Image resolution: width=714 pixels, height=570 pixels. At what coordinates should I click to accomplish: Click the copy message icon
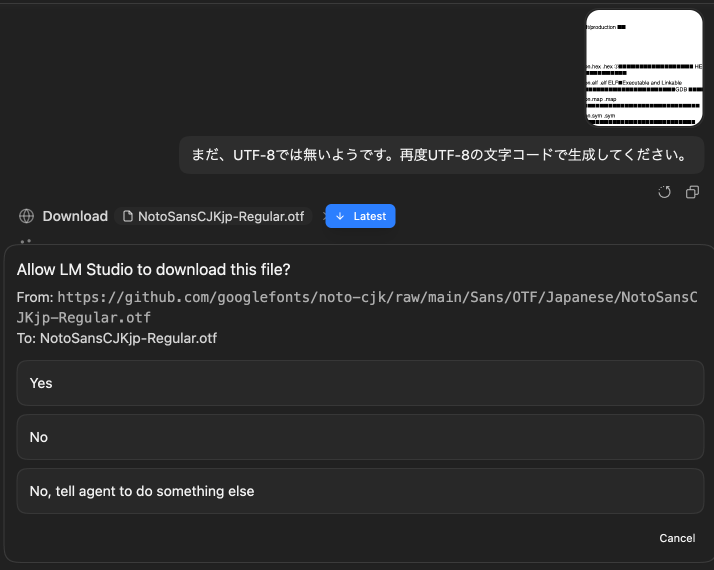pyautogui.click(x=692, y=192)
